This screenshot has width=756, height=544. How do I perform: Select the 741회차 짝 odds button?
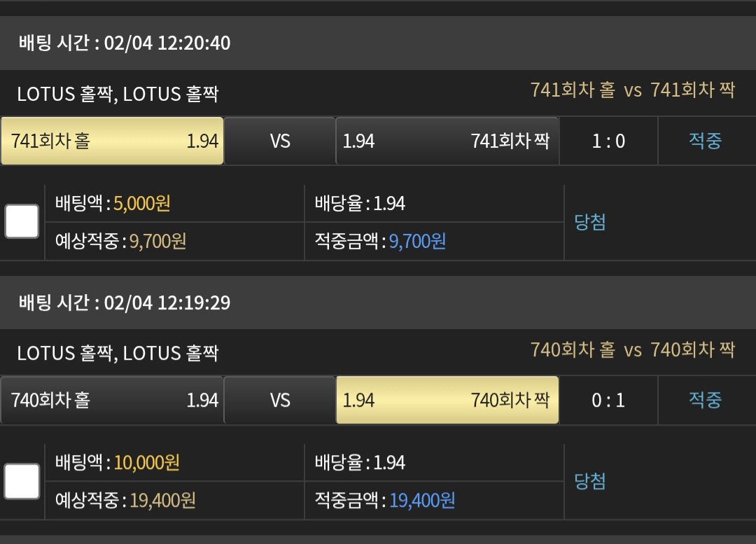(x=447, y=141)
